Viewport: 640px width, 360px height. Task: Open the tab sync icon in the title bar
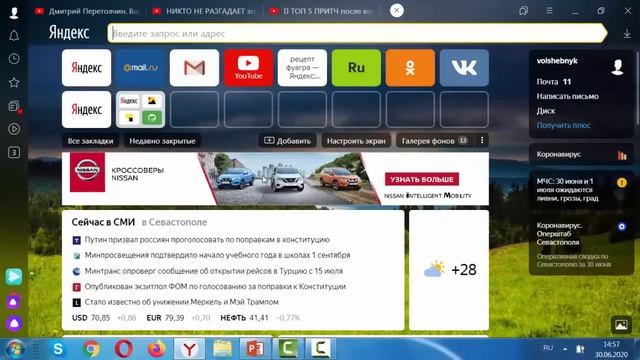pos(524,11)
